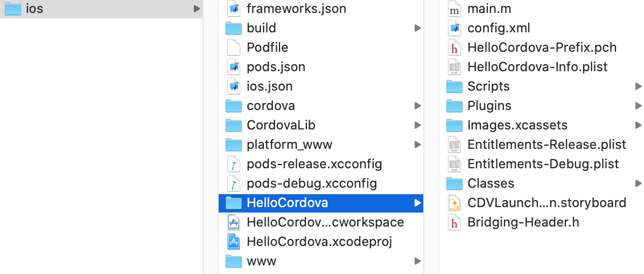Screen dimensions: 644x274
Task: Select the Plugins folder
Action: (489, 106)
